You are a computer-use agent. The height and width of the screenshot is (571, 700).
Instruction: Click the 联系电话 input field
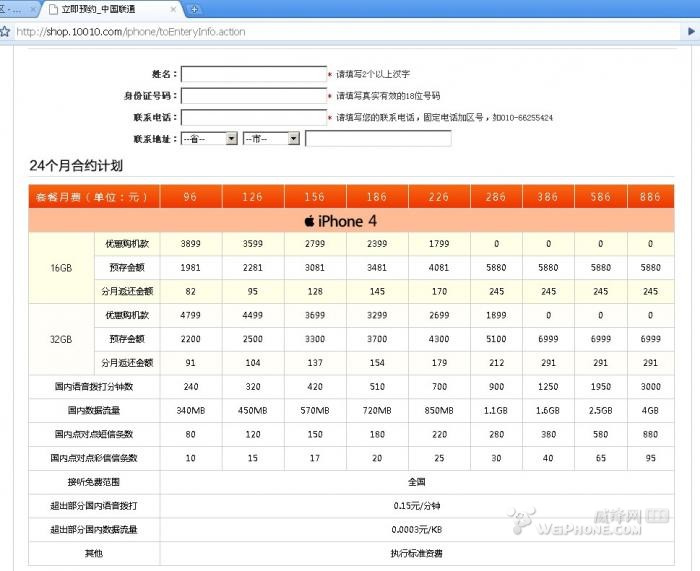(x=254, y=118)
